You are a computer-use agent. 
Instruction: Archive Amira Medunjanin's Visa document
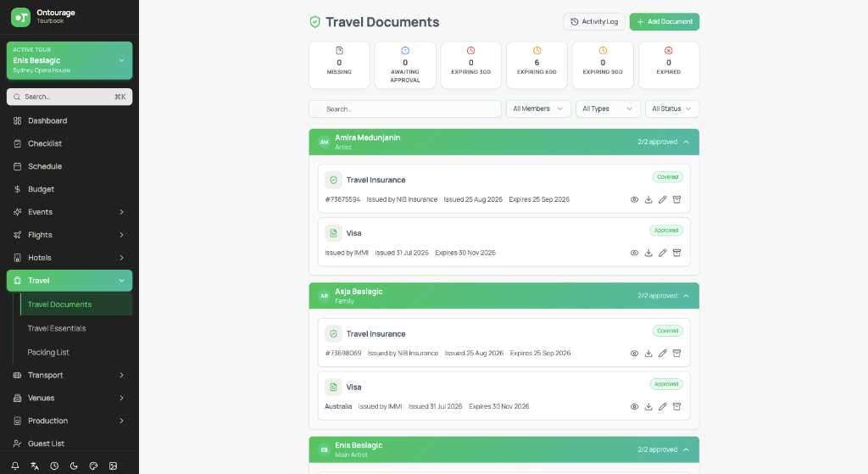(676, 253)
